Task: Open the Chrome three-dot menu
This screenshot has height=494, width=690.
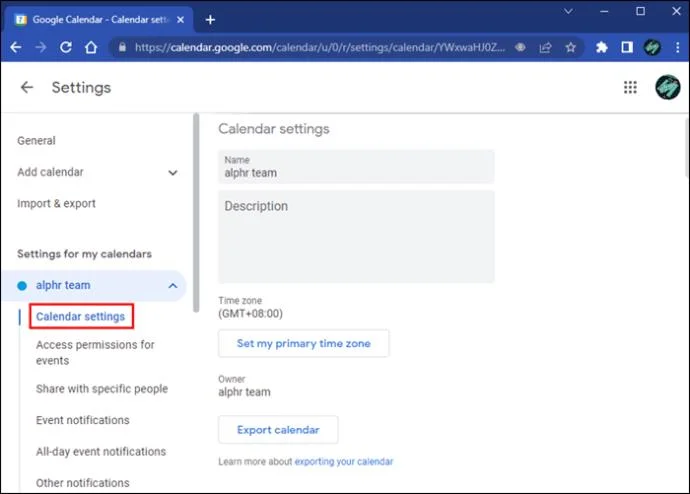Action: pyautogui.click(x=677, y=47)
